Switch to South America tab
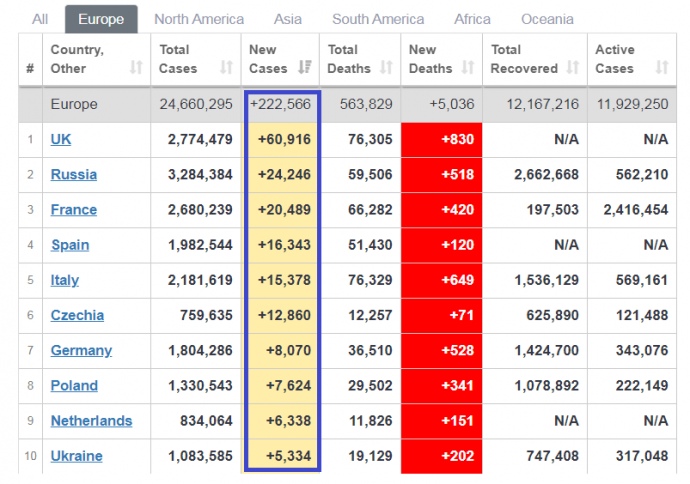Viewport: 690px width, 484px height. [x=378, y=19]
